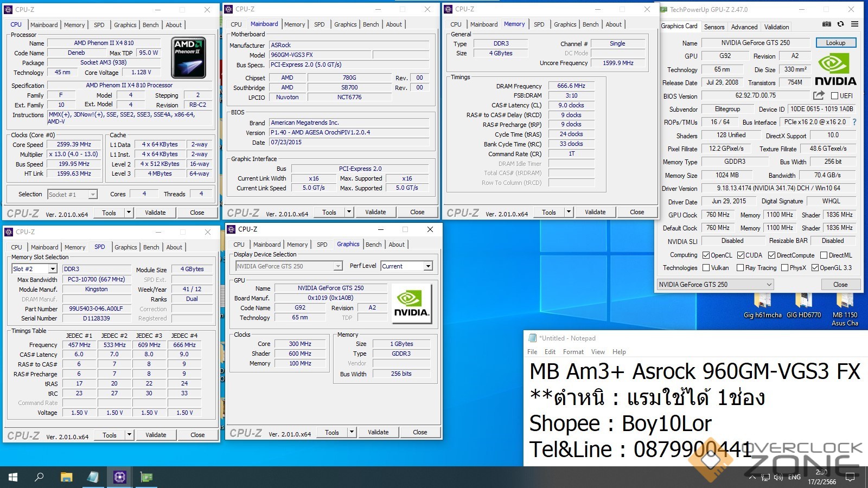This screenshot has height=488, width=868.
Task: Click the Lookup button in GPU-Z
Action: pyautogui.click(x=835, y=43)
